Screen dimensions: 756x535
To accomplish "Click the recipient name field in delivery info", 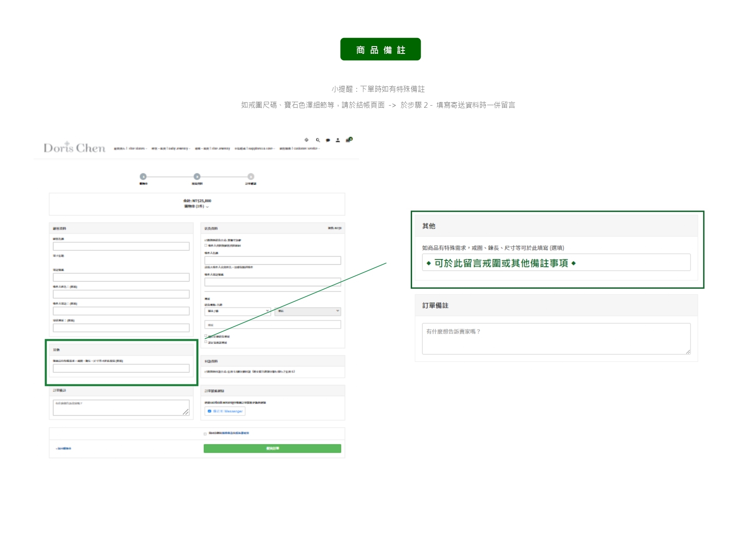I will pyautogui.click(x=273, y=260).
